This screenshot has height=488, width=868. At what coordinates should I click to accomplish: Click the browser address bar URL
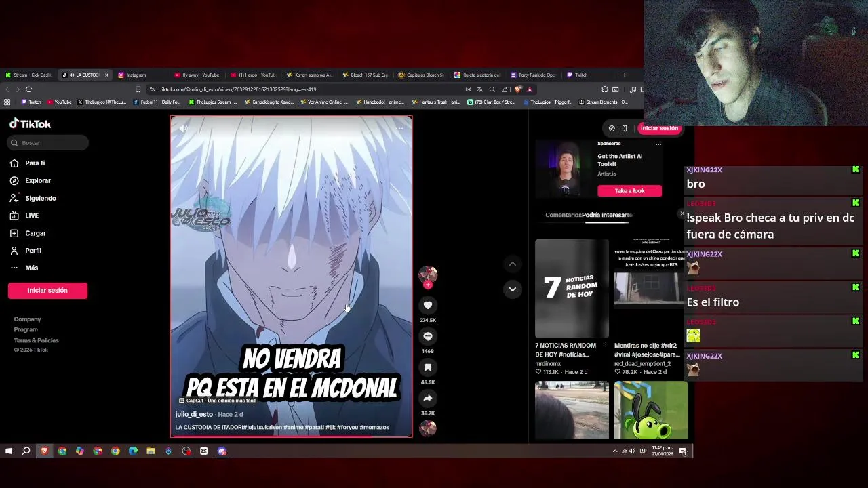point(238,89)
